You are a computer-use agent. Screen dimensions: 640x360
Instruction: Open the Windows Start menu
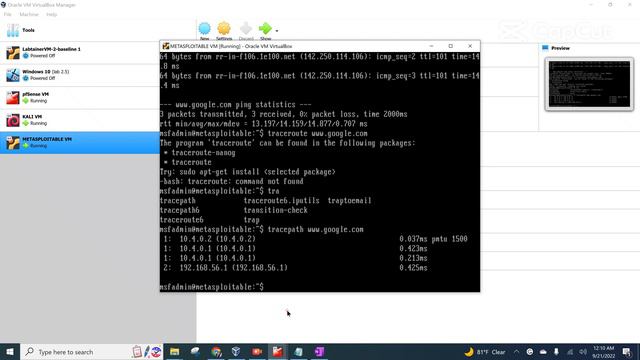click(10, 352)
